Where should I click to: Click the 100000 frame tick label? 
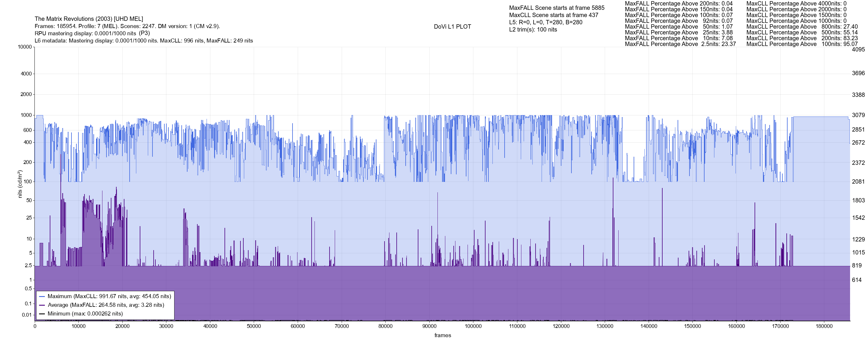pos(473,326)
